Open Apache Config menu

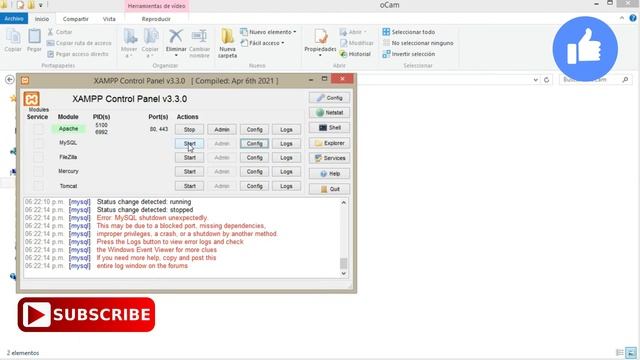coord(254,129)
